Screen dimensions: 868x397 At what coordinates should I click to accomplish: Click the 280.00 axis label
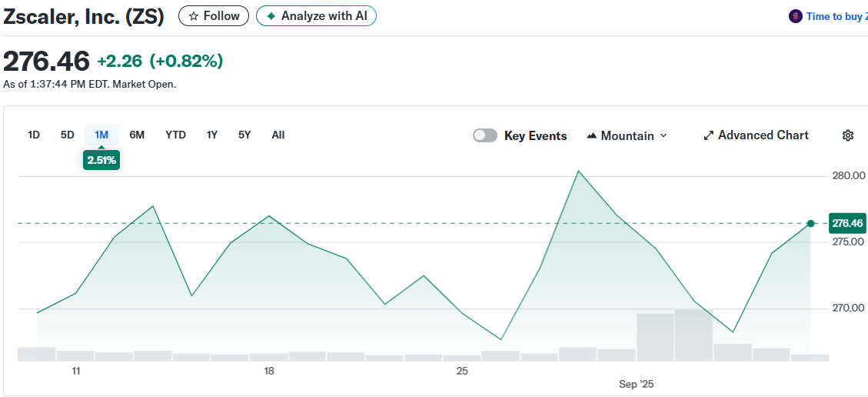849,176
